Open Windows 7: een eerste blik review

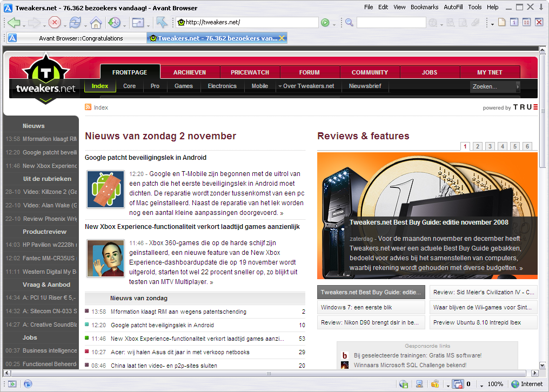(x=371, y=307)
